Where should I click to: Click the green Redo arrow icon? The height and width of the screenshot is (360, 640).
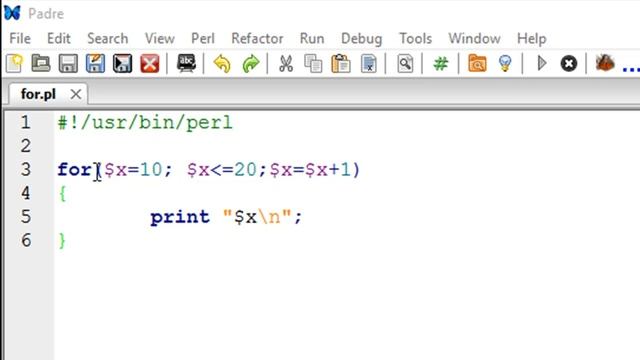click(251, 64)
